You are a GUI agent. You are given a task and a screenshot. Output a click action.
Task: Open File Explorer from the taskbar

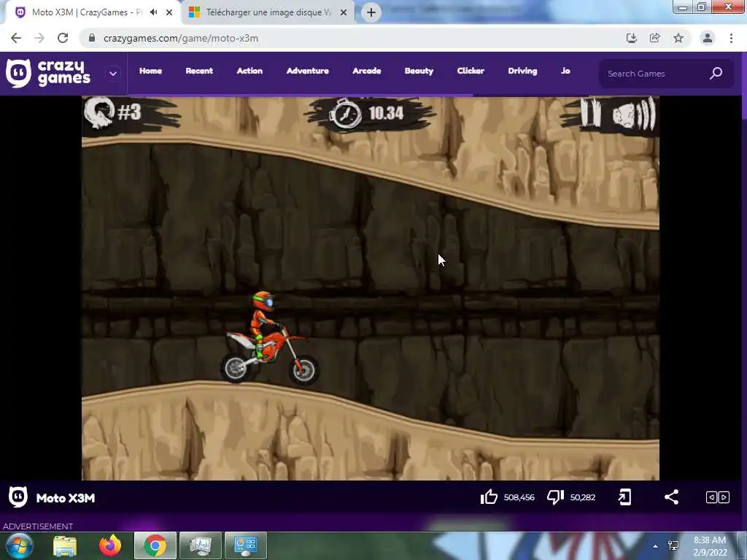(65, 545)
